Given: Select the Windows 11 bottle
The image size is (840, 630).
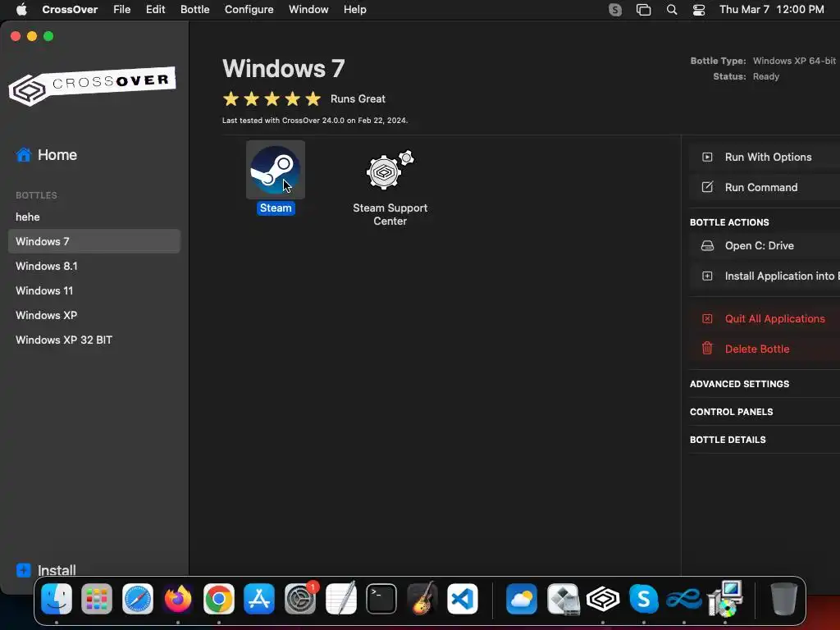Looking at the screenshot, I should 94,291.
